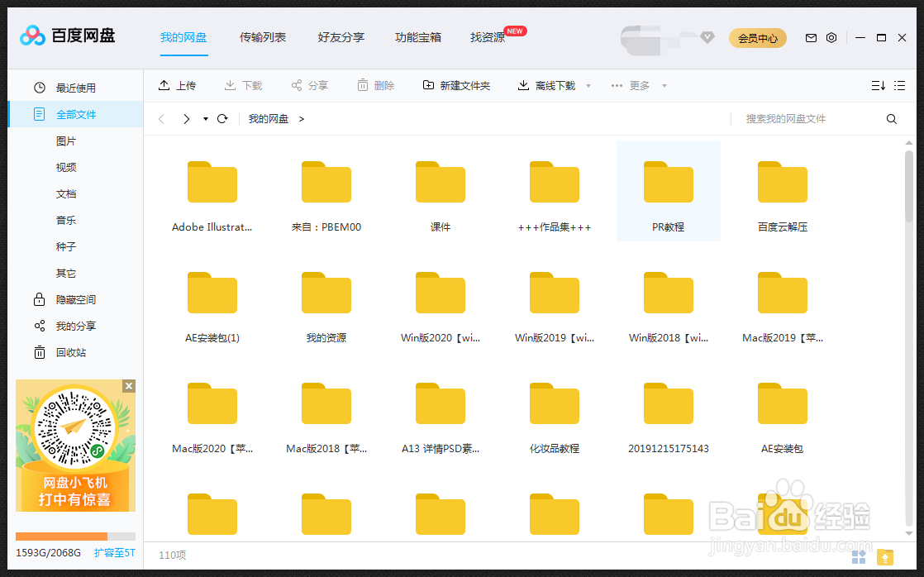
Task: Click the search magnifier icon
Action: [x=891, y=118]
